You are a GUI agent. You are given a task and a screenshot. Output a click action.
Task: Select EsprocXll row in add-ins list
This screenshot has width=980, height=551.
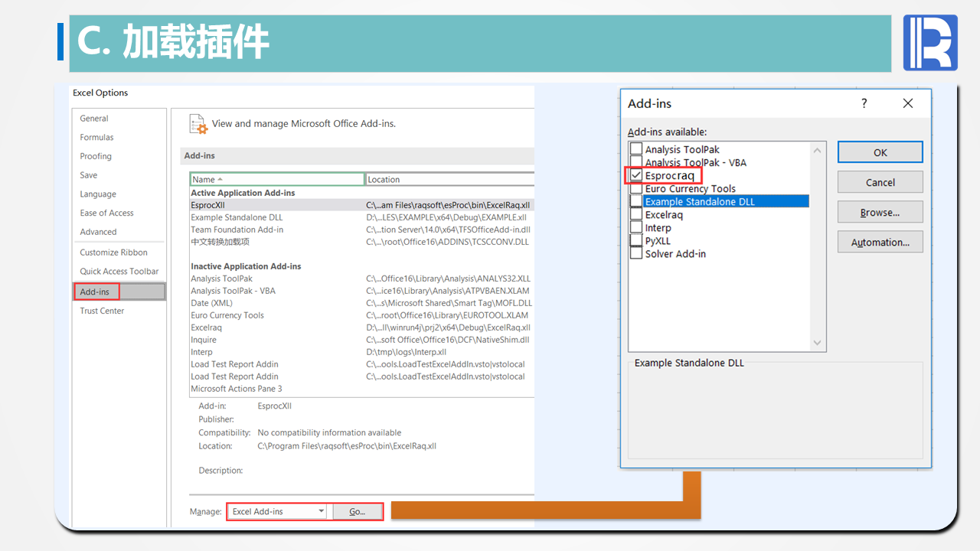(207, 205)
